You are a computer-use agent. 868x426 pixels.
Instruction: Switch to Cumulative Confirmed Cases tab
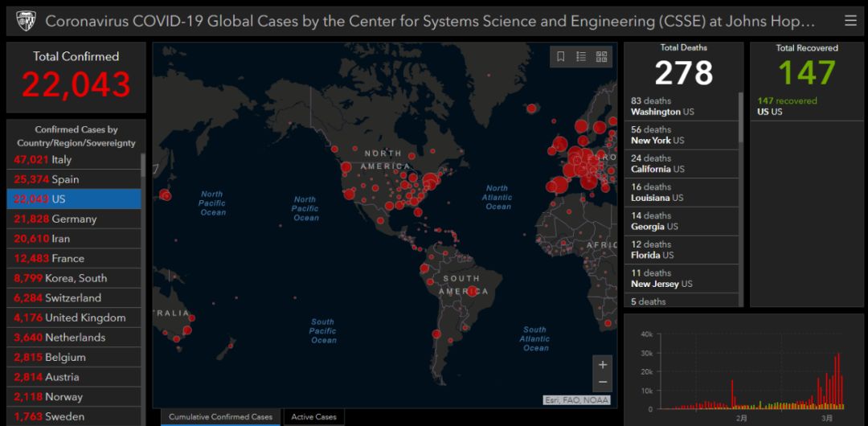221,417
